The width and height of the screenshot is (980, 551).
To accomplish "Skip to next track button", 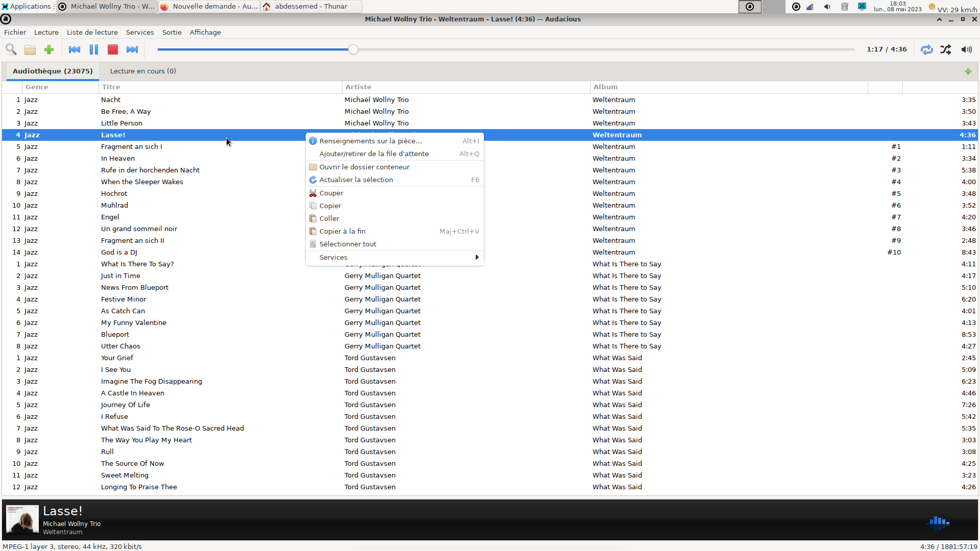I will 132,49.
